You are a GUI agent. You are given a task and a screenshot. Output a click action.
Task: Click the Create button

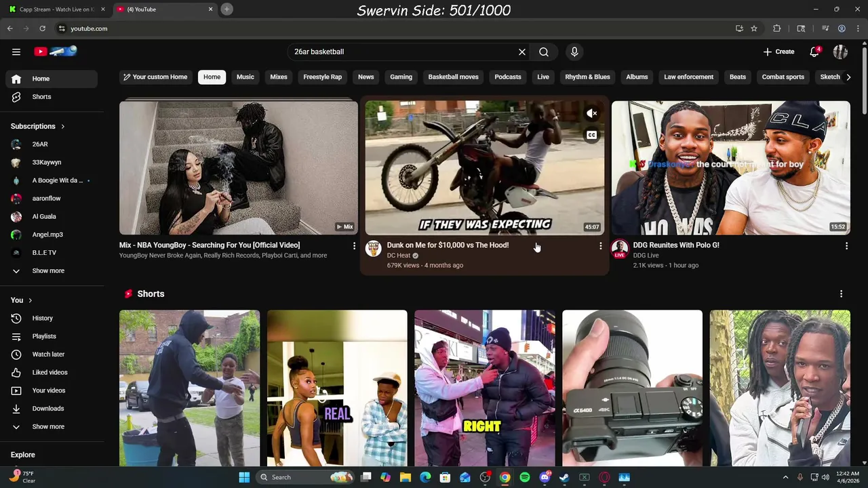(x=778, y=52)
